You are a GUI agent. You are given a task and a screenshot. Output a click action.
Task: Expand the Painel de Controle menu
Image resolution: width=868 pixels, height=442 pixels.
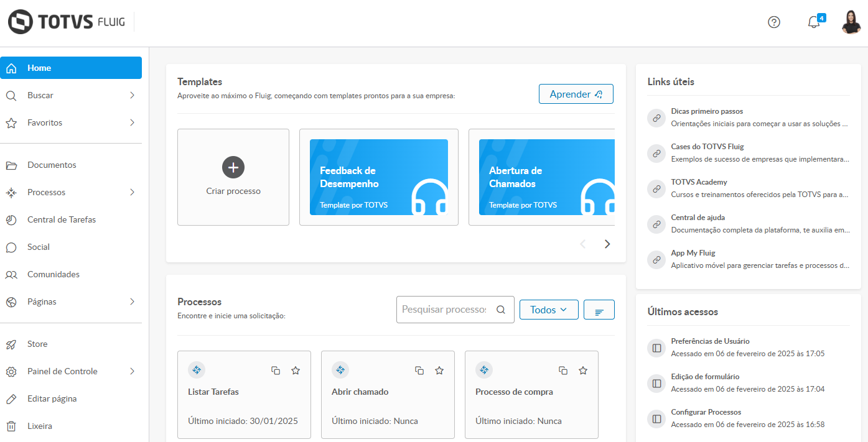pos(132,372)
